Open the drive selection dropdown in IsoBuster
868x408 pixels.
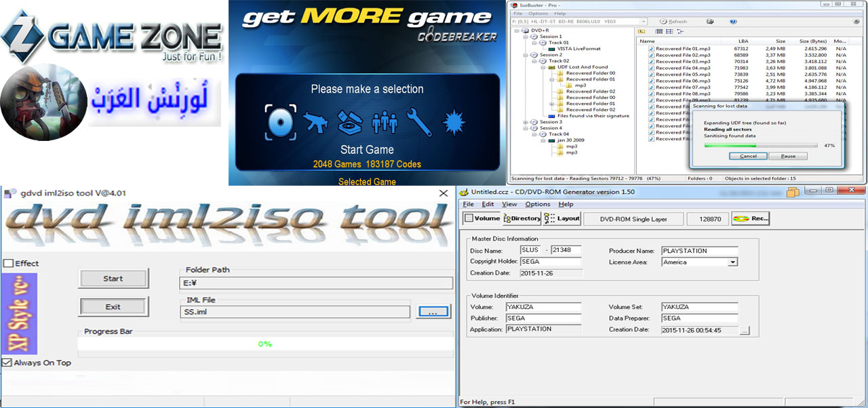(643, 22)
